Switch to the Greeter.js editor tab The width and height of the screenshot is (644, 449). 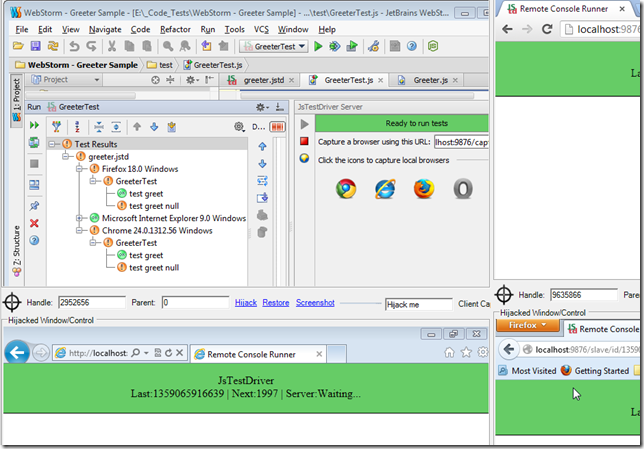click(x=428, y=80)
